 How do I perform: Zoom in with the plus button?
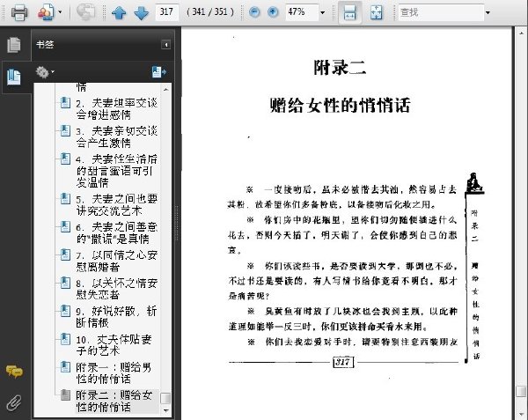273,12
